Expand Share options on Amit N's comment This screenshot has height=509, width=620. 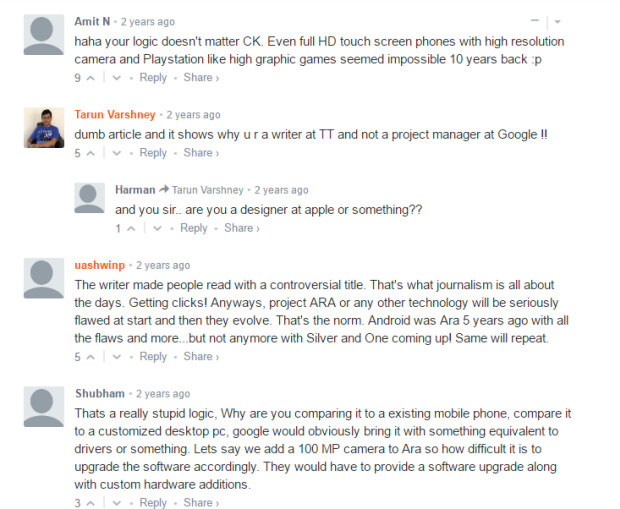tap(200, 78)
